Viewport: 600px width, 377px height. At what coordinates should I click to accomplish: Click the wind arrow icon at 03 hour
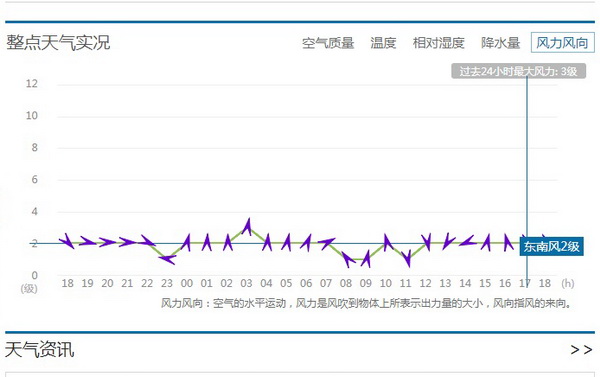(247, 227)
